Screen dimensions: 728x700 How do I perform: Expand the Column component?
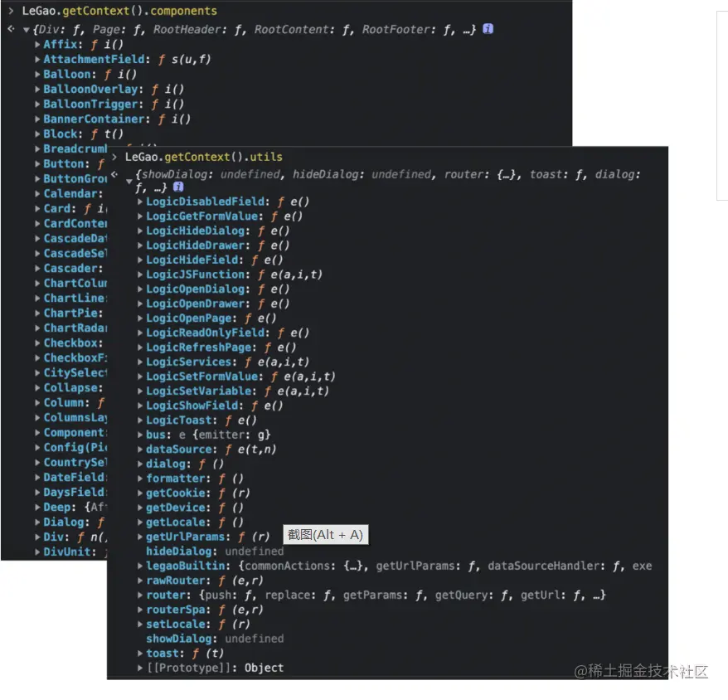[37, 403]
